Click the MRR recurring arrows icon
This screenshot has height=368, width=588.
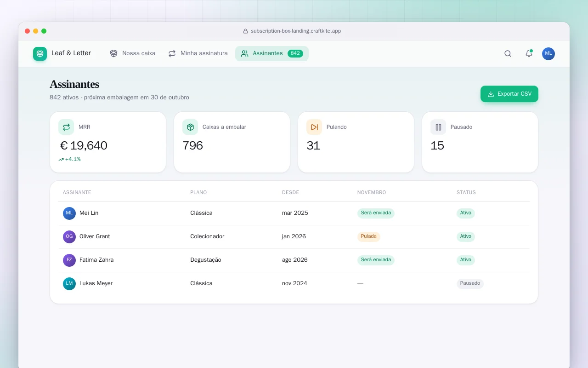point(66,127)
